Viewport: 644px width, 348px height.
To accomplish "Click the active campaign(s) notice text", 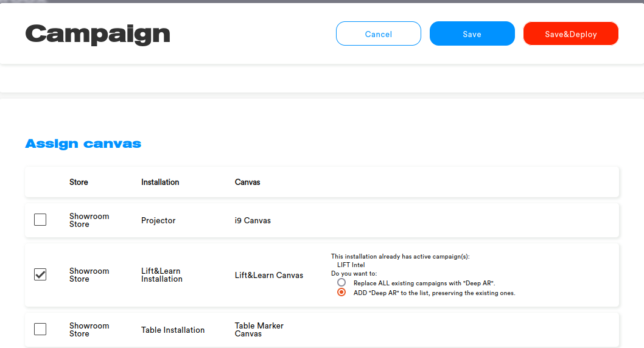I will click(400, 257).
